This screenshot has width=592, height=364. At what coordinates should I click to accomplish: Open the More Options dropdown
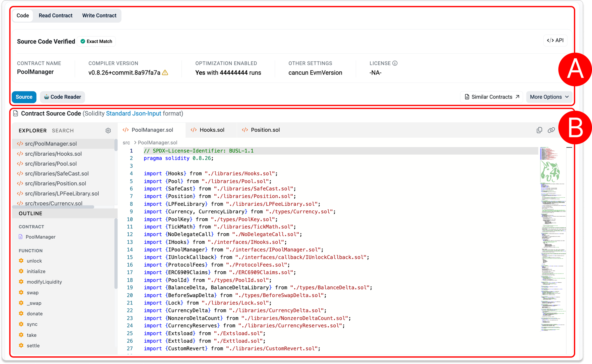[549, 97]
